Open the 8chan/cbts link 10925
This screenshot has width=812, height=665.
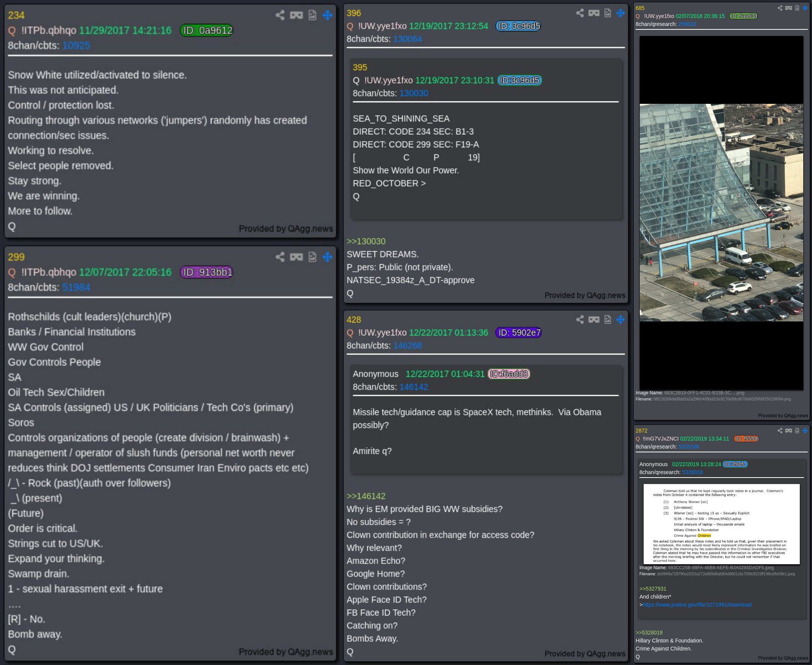click(x=76, y=45)
